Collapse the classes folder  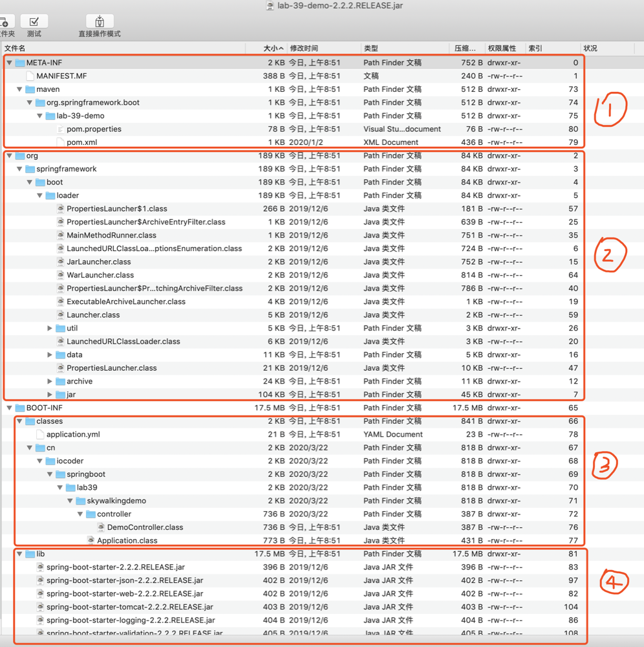19,421
